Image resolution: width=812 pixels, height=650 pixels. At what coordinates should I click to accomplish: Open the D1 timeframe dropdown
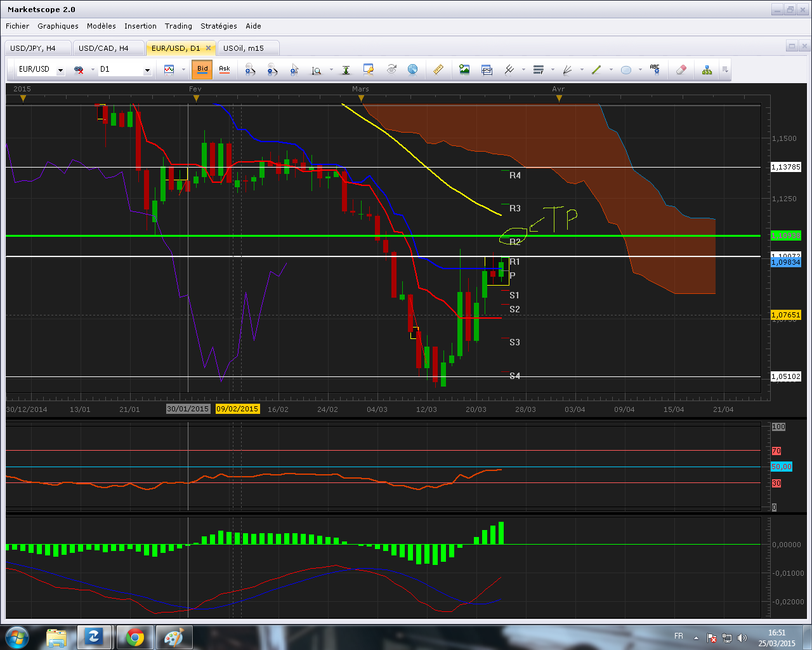[x=147, y=70]
